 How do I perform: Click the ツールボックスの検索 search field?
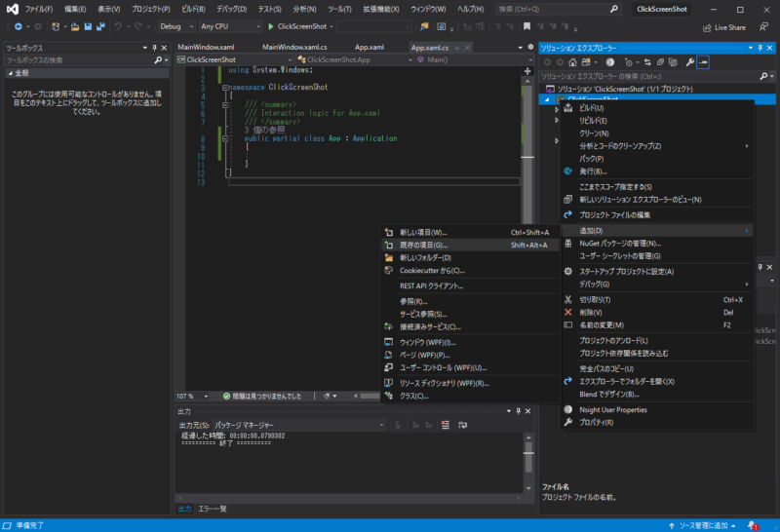point(79,60)
